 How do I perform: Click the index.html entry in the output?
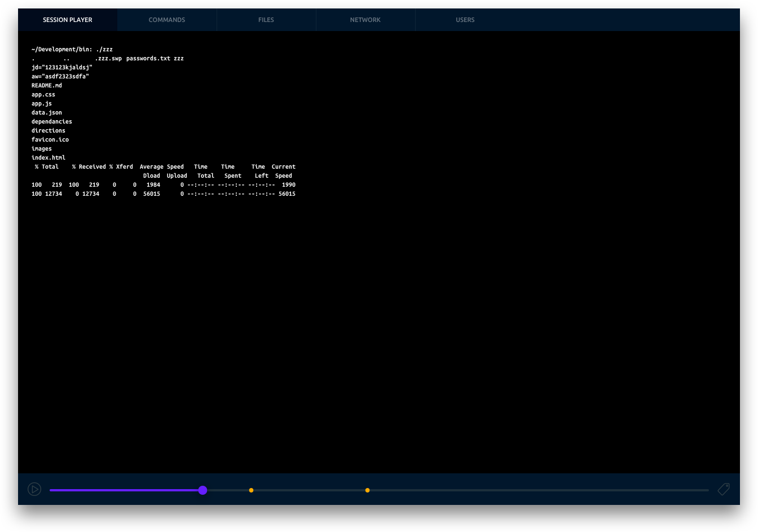tap(49, 158)
